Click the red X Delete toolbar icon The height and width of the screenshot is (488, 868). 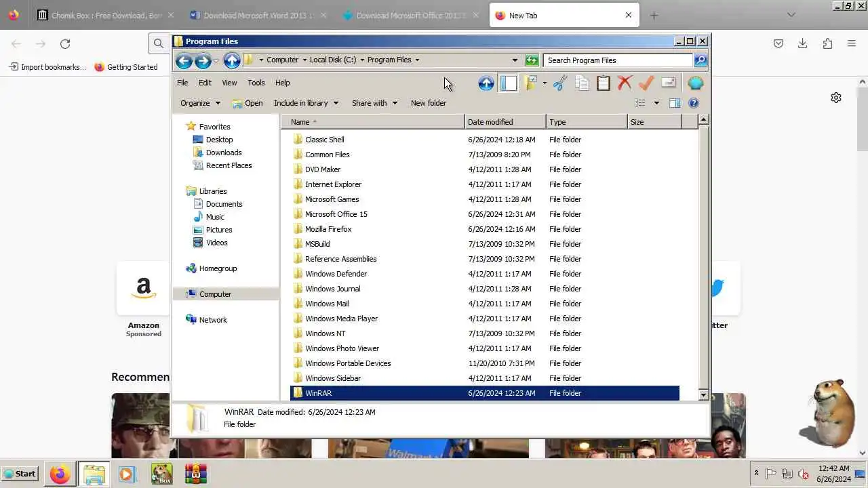[625, 83]
